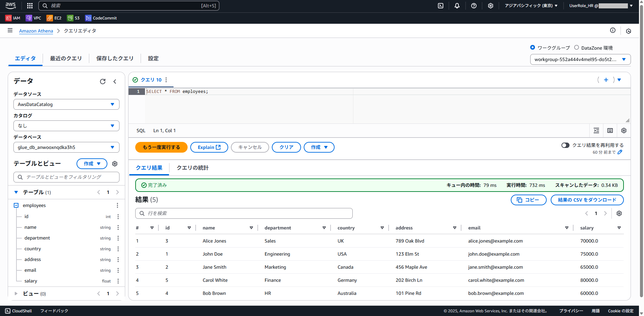Open console settings gear in top bar
This screenshot has height=316, width=644.
[491, 6]
